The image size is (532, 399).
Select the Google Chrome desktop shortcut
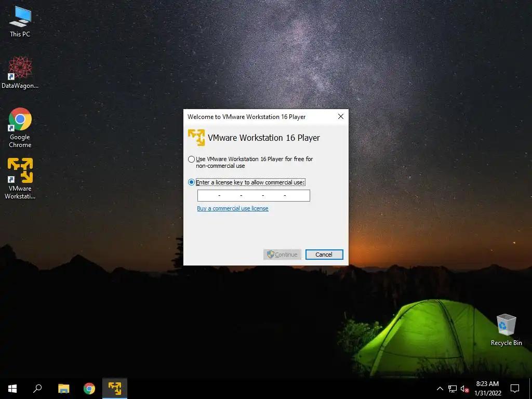(20, 128)
